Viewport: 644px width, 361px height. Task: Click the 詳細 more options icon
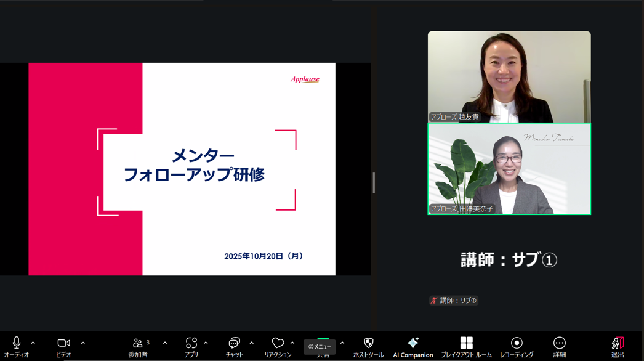559,344
